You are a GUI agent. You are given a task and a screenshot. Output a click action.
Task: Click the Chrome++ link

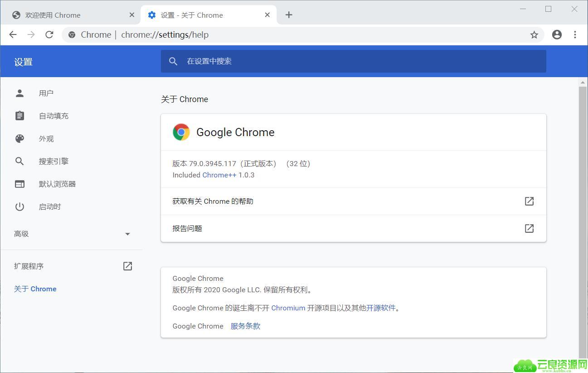pos(219,175)
